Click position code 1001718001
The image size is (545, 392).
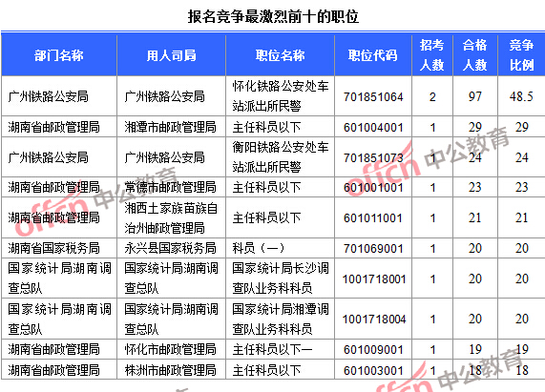(374, 279)
